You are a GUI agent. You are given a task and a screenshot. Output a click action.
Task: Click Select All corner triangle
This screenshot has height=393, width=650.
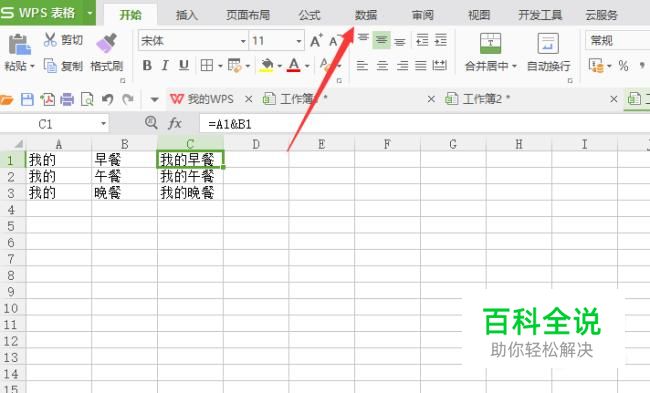pos(18,144)
